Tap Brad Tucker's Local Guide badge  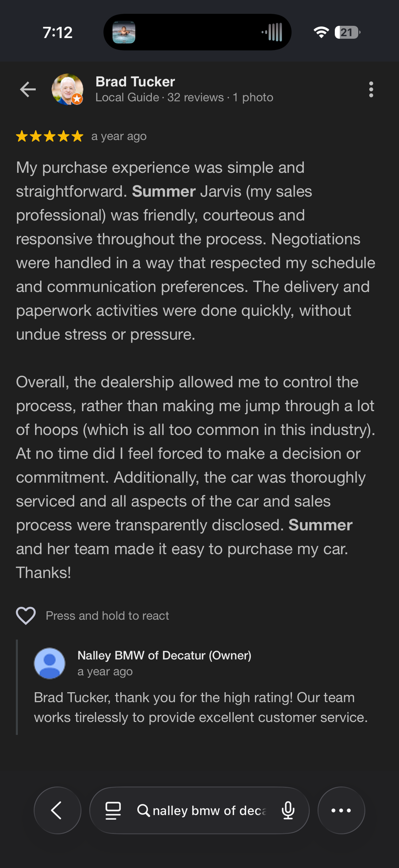pos(77,99)
